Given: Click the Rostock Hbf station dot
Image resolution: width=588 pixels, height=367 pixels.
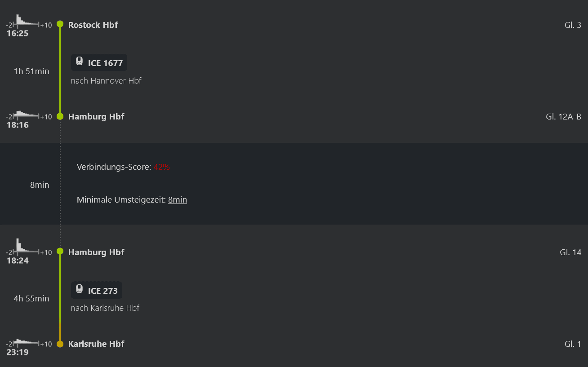Looking at the screenshot, I should (x=60, y=24).
